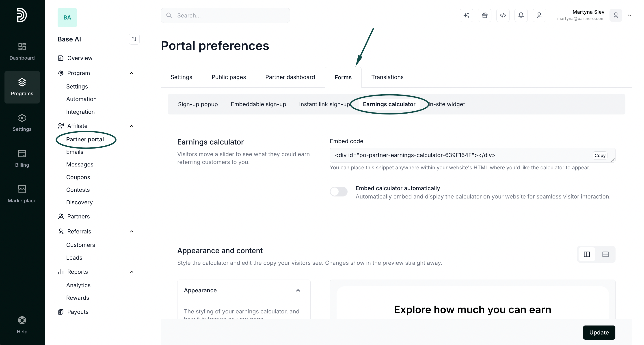This screenshot has width=644, height=345.
Task: Open Partners in sidebar
Action: [x=78, y=216]
